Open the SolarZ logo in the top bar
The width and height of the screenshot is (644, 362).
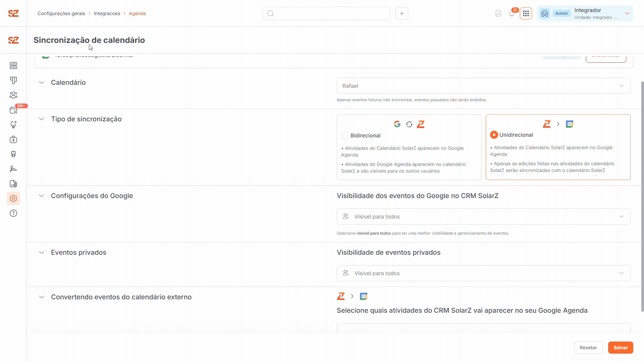point(13,13)
